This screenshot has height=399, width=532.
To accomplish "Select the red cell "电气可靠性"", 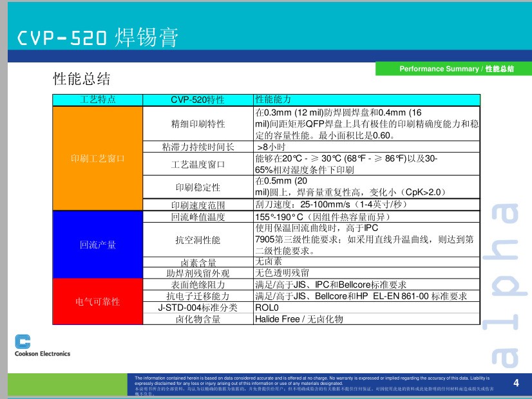I will point(98,301).
